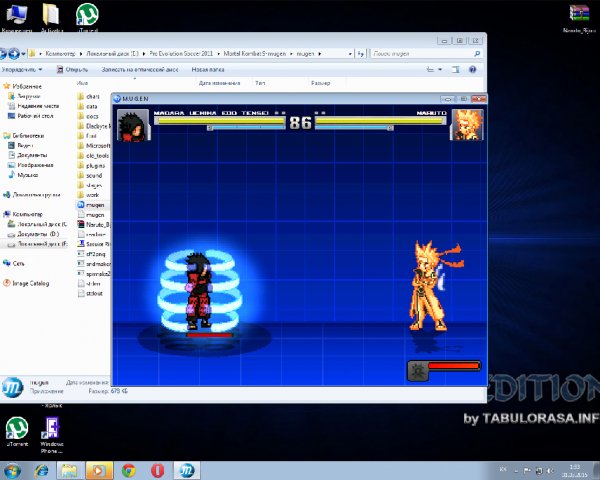
Task: Click the volume icon in system tray
Action: (x=550, y=470)
